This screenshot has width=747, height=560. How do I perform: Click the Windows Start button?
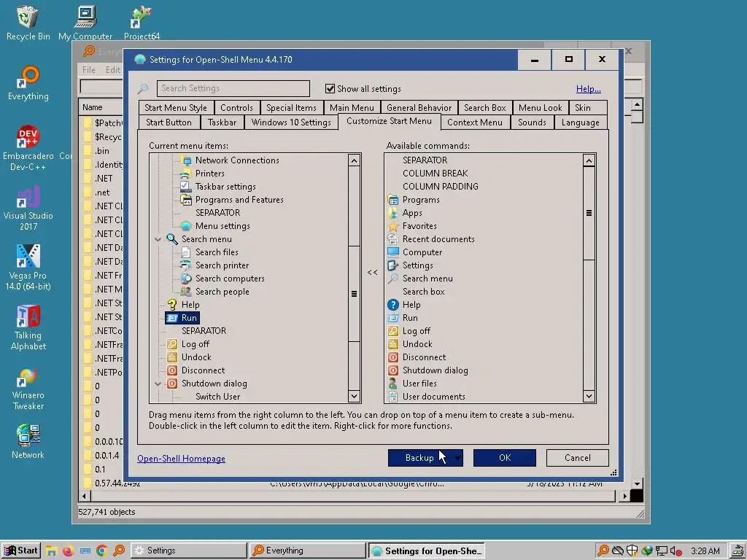21,551
